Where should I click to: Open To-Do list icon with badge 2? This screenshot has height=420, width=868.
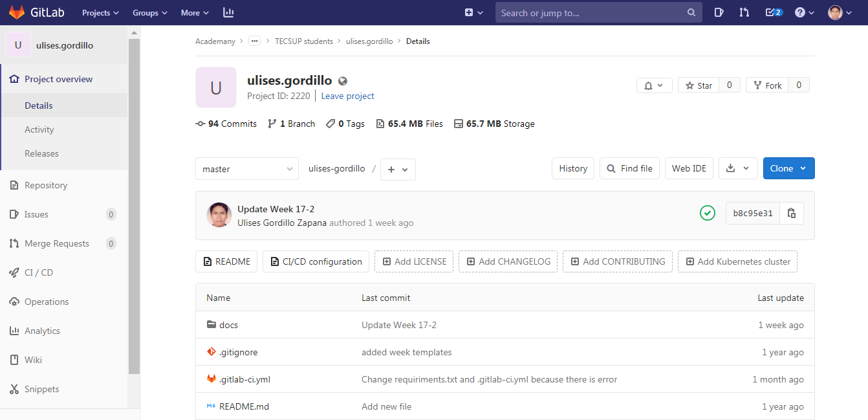[x=774, y=12]
